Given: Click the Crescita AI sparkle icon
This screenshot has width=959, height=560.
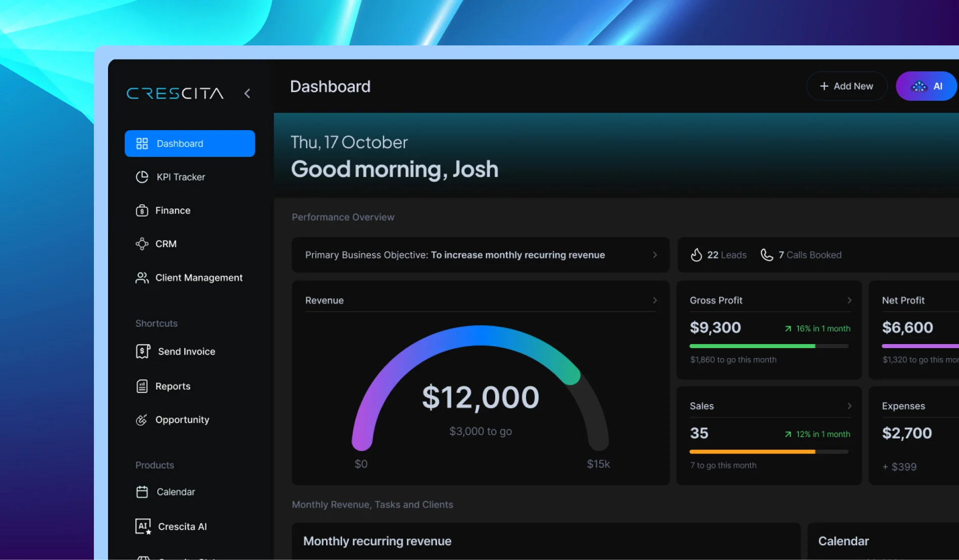Looking at the screenshot, I should [143, 527].
